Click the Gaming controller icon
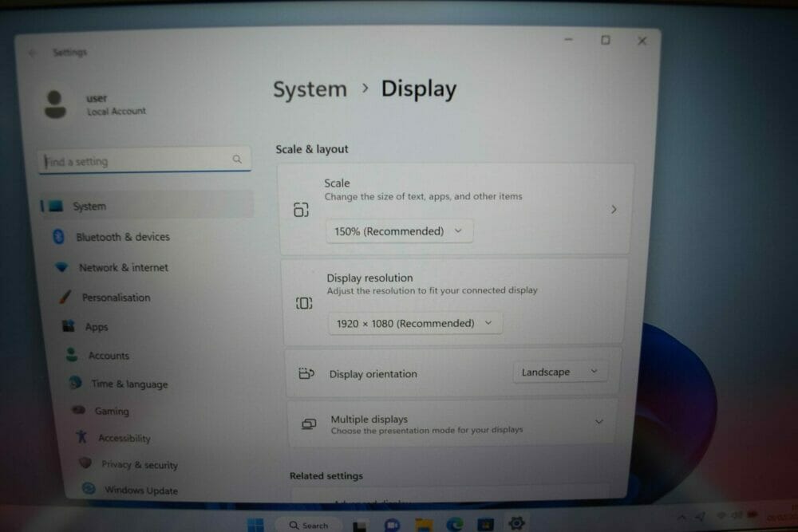Image resolution: width=798 pixels, height=532 pixels. point(78,410)
